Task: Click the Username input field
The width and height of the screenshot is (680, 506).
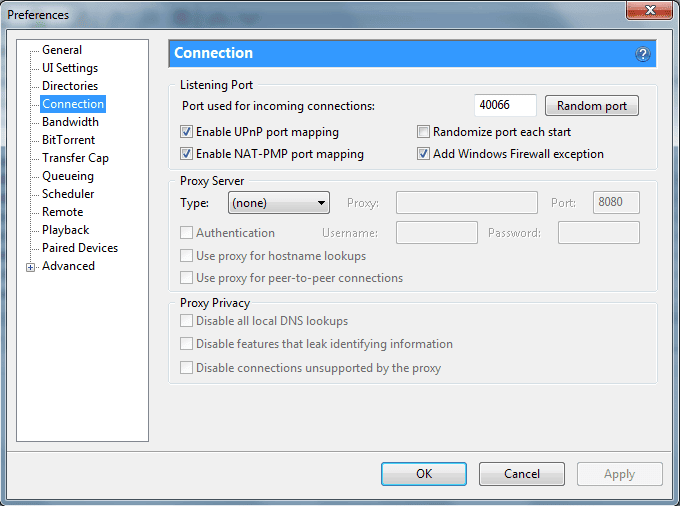Action: point(437,232)
